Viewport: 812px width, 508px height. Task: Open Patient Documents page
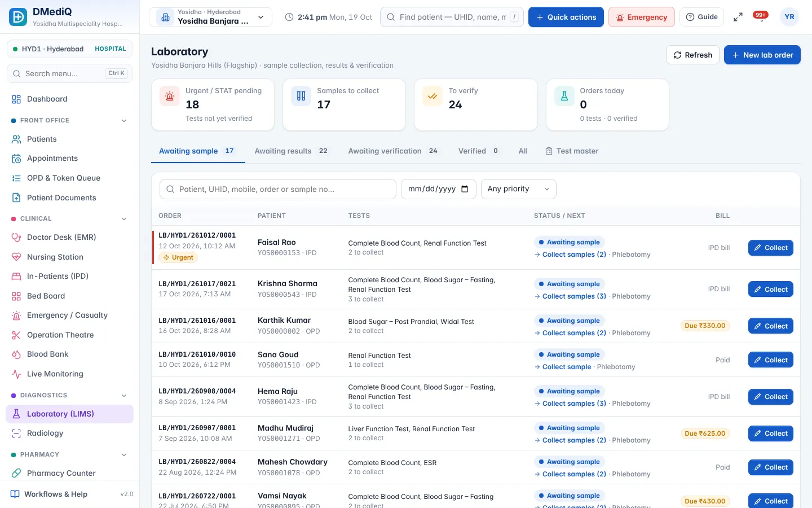point(69,198)
